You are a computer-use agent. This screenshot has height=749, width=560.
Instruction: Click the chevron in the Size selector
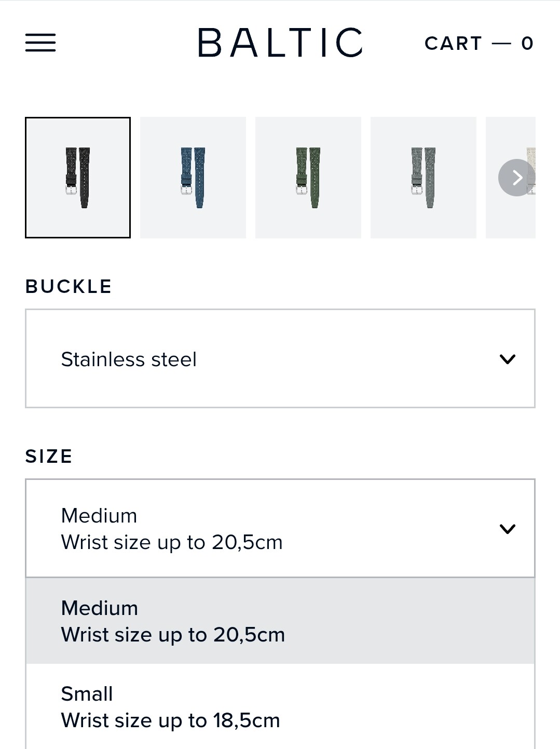click(x=507, y=529)
